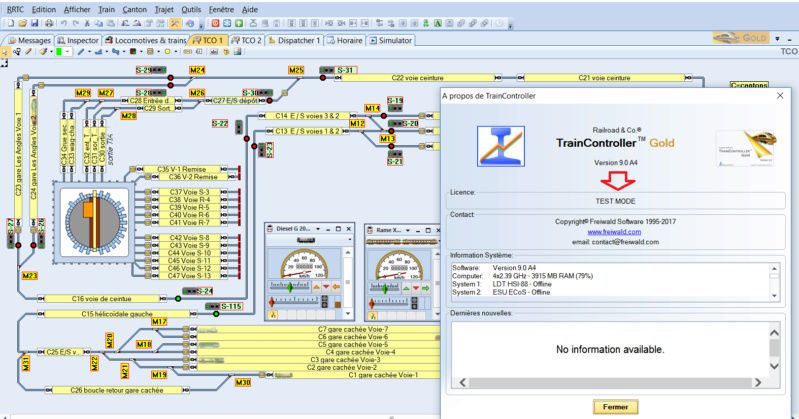Open the Simulator tab

pyautogui.click(x=390, y=40)
